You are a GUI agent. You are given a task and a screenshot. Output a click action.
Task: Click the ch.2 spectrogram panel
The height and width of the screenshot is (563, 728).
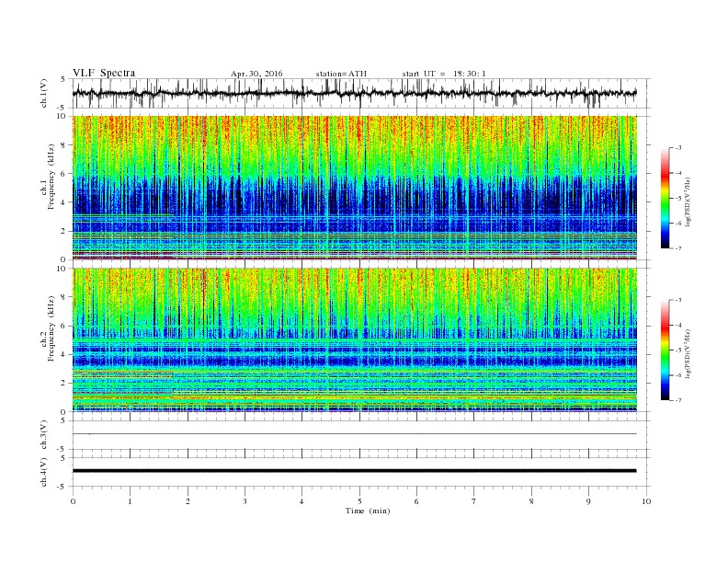pos(355,340)
